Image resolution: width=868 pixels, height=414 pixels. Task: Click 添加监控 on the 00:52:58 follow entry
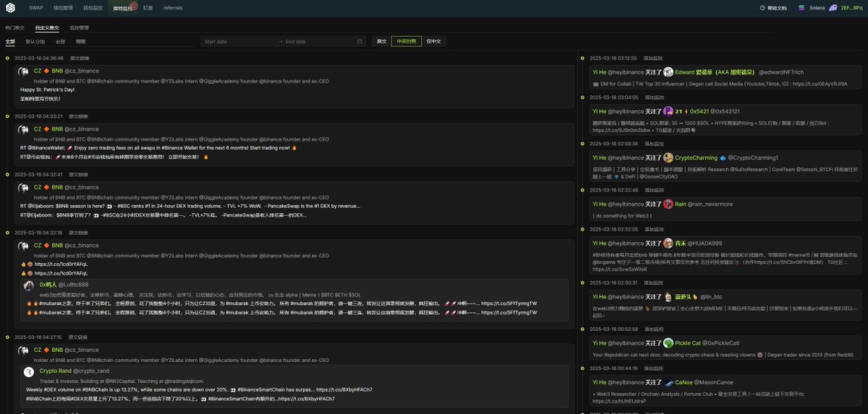coord(654,329)
